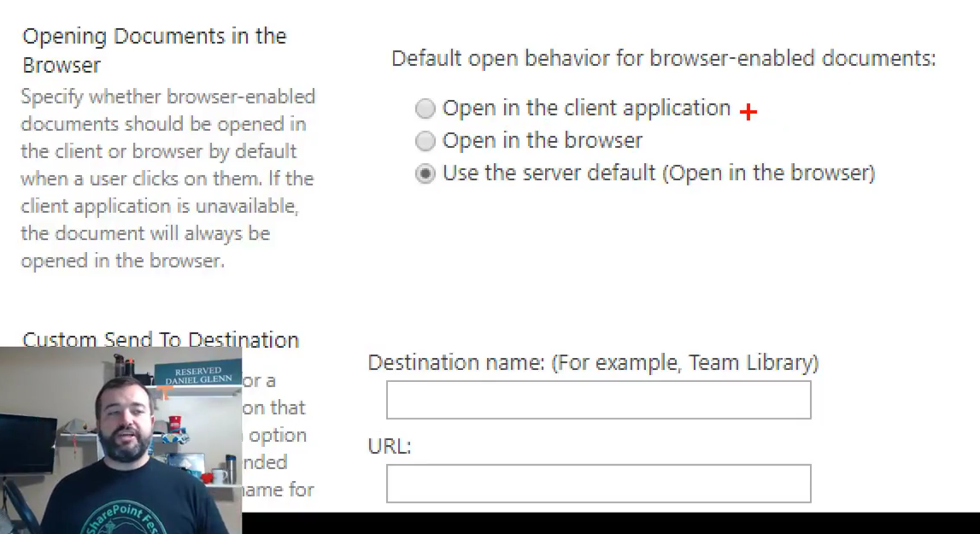Click the black bar below the form
980x534 pixels.
pyautogui.click(x=598, y=523)
